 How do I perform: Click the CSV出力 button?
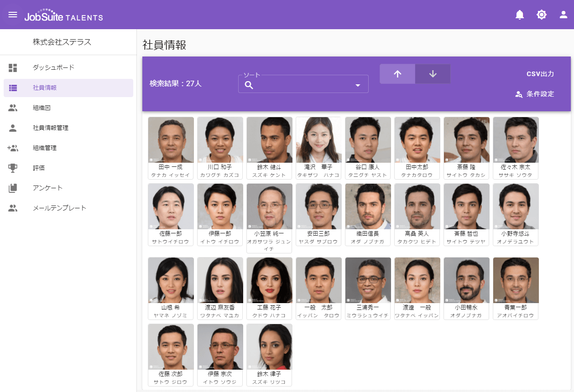pos(540,74)
